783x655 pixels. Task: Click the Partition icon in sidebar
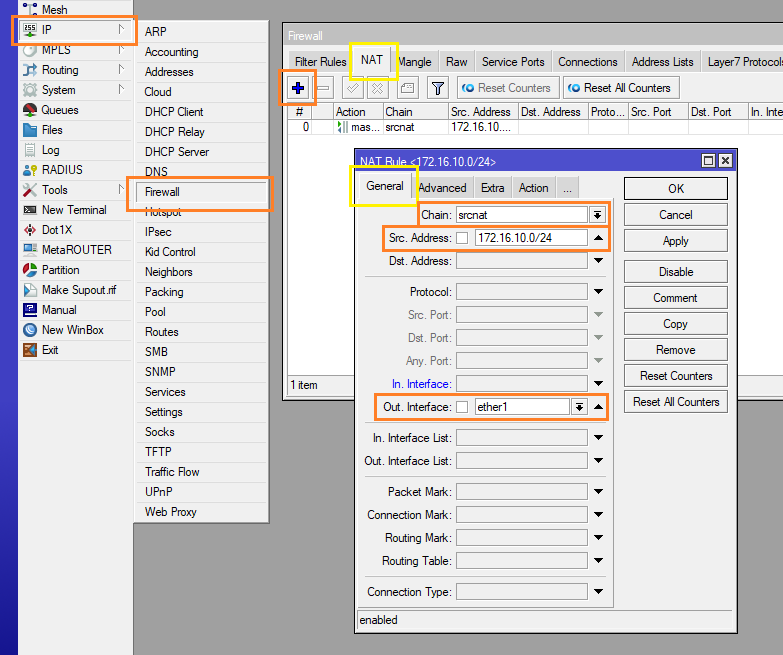pos(29,270)
